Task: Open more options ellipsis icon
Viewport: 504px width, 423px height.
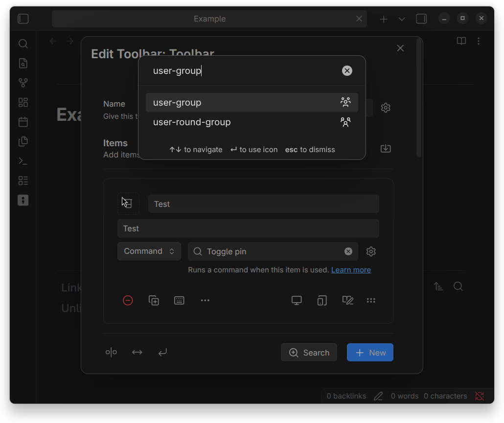Action: click(x=205, y=300)
